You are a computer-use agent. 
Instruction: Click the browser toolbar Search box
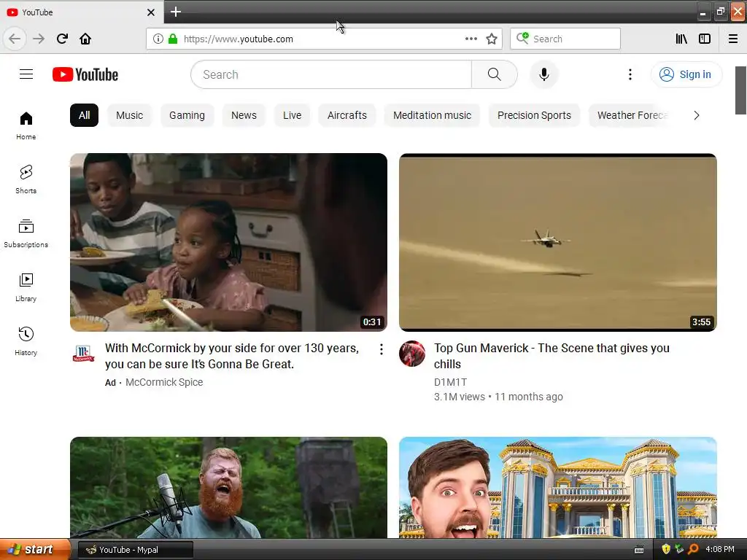[565, 39]
